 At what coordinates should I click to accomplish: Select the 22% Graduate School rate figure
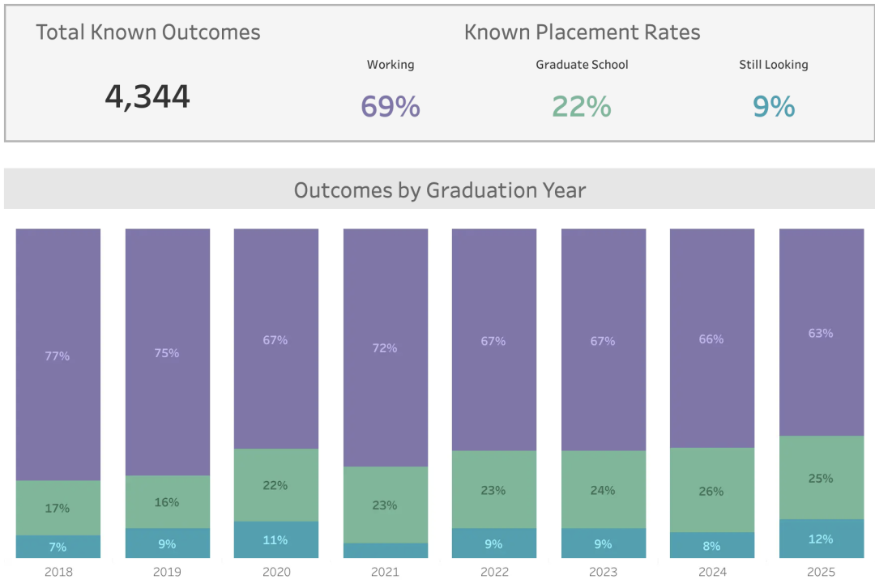tap(582, 106)
